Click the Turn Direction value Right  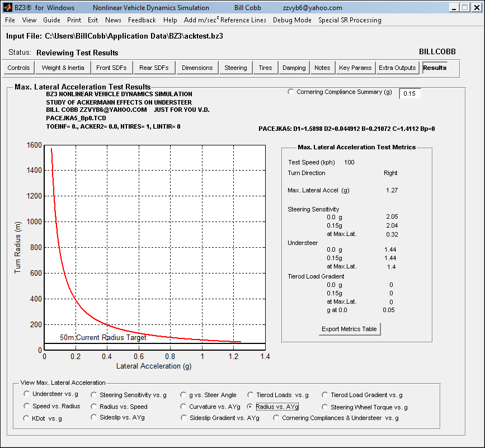pos(390,173)
